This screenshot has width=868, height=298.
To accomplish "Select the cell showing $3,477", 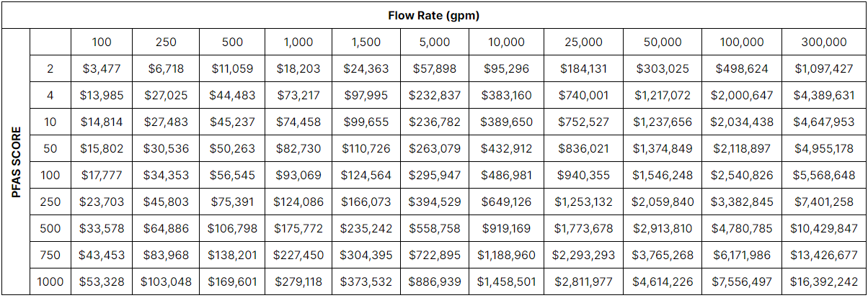I will (x=102, y=69).
